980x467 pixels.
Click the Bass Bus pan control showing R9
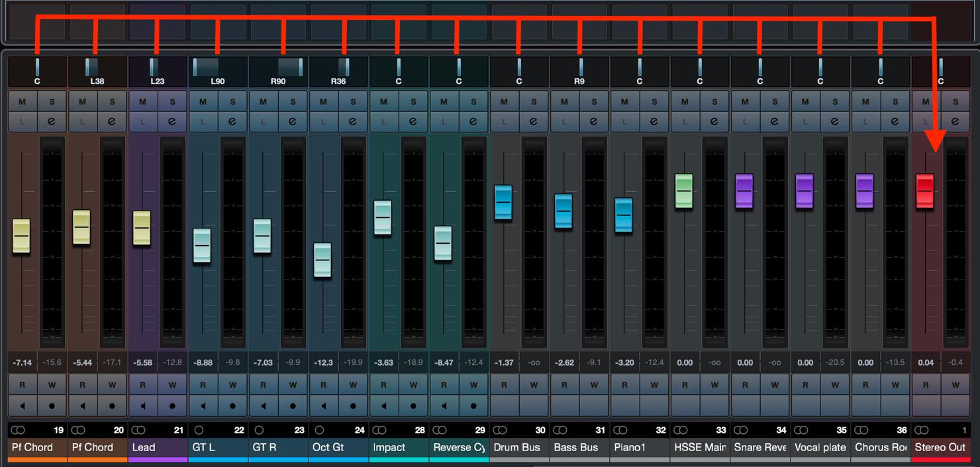[579, 72]
